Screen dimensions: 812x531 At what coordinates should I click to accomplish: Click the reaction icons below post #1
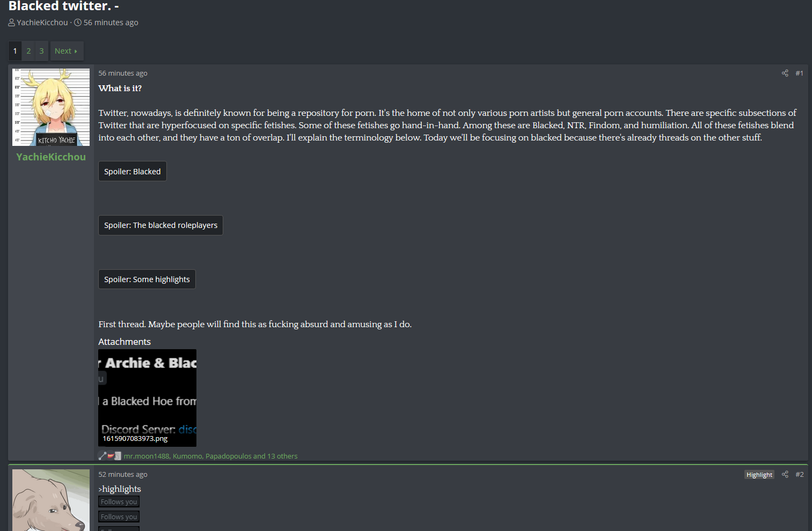(109, 456)
